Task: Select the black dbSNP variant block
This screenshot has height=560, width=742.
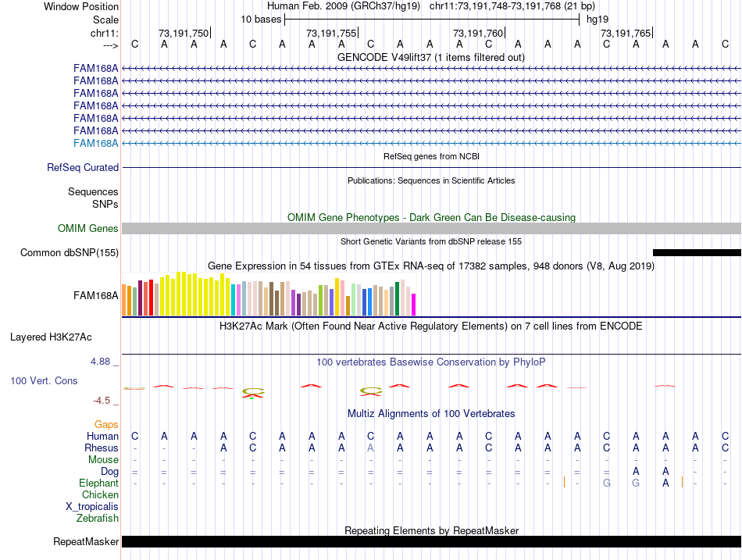Action: (696, 252)
